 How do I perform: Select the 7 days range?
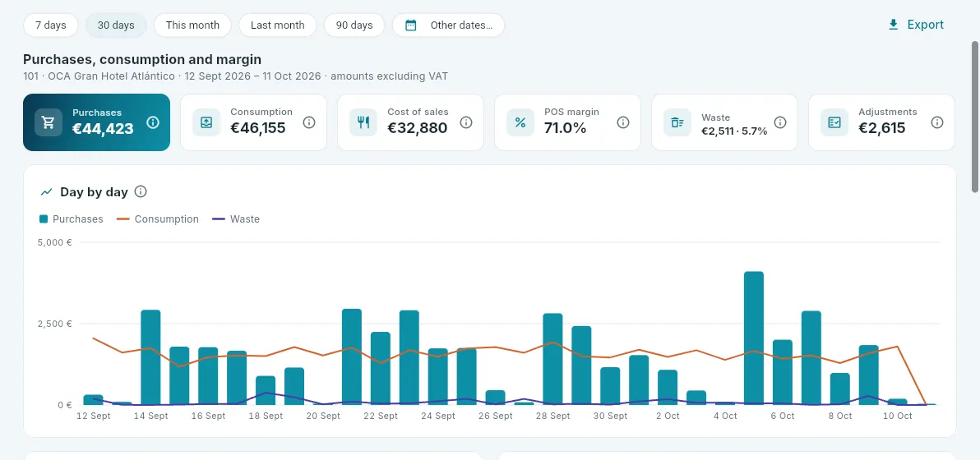[51, 25]
